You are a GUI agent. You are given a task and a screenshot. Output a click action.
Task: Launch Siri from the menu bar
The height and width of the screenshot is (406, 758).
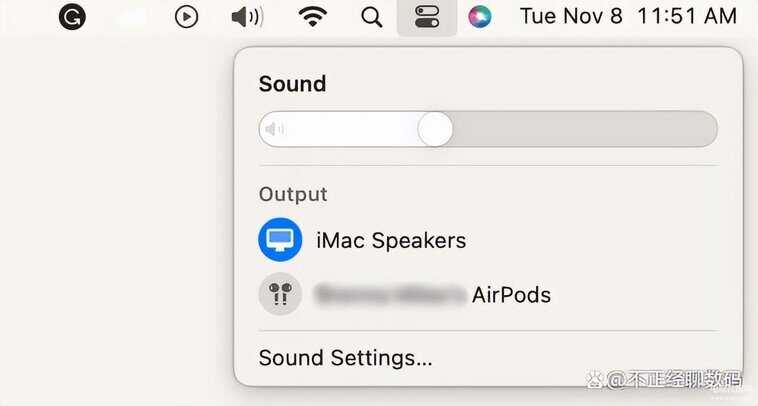pos(480,17)
